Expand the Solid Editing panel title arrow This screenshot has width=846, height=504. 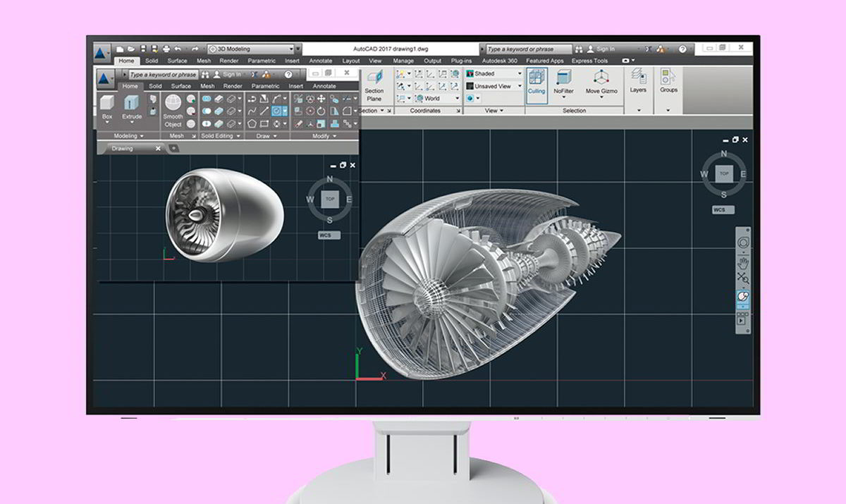tap(238, 135)
